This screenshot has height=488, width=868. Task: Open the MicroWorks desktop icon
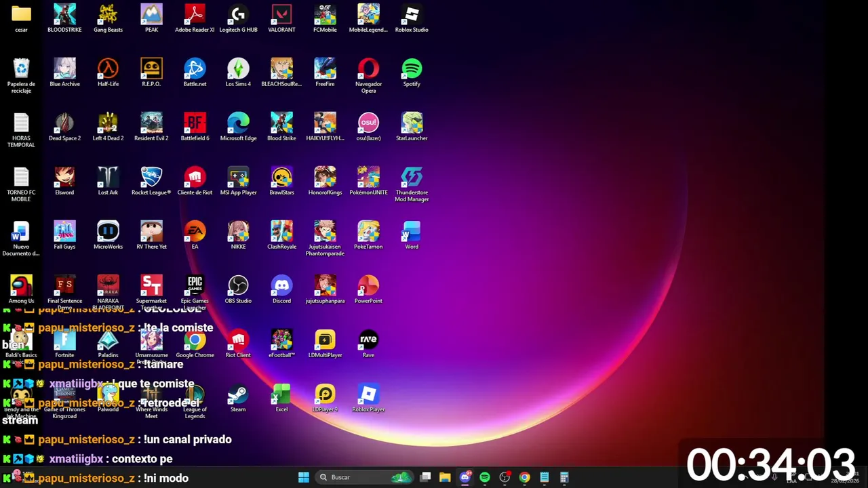(108, 235)
